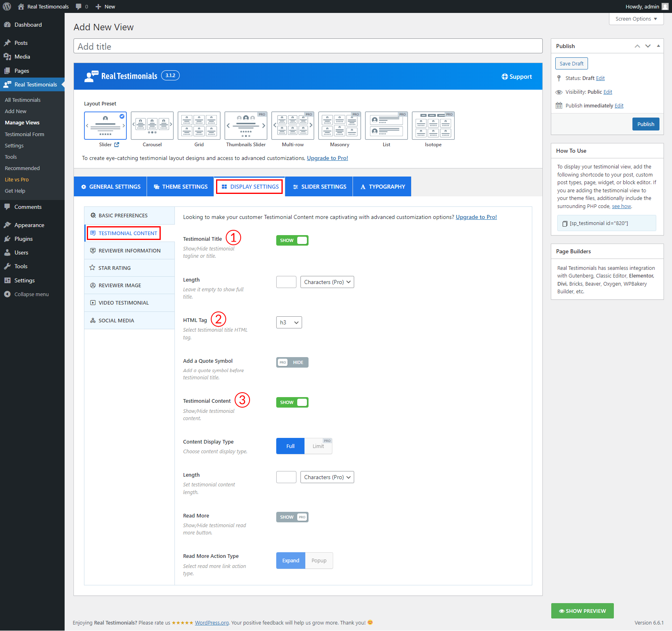
Task: Click the blue Publish button
Action: 645,124
